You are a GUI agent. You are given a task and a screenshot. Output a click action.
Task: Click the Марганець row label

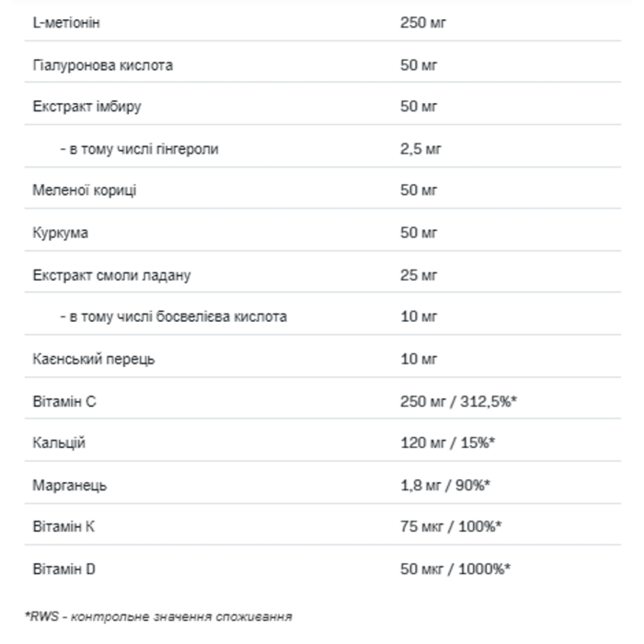(70, 486)
